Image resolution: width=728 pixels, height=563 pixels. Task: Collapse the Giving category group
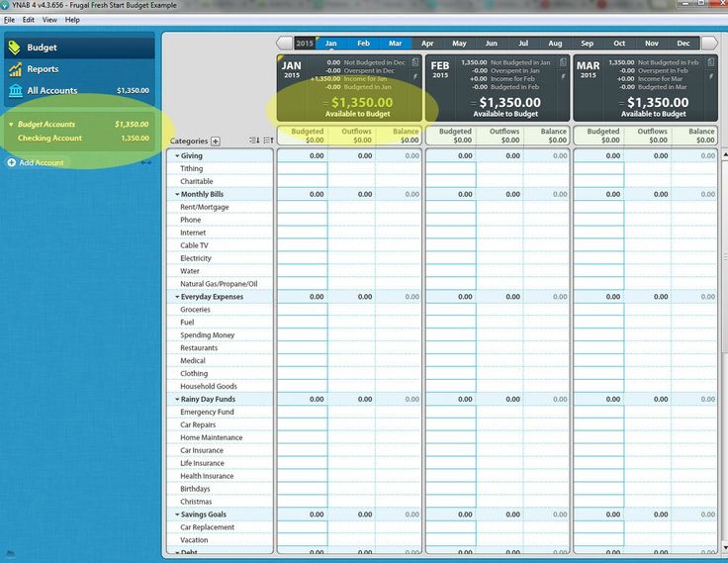tap(177, 156)
